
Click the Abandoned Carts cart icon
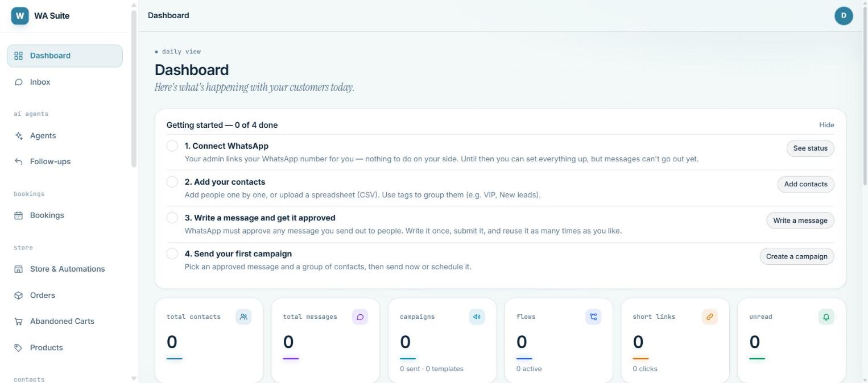click(x=18, y=322)
